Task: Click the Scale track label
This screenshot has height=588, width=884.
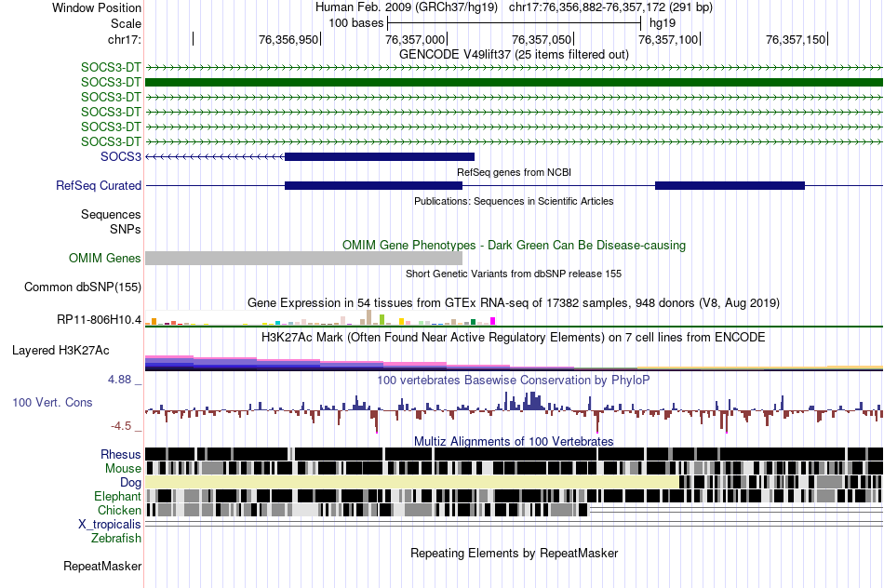Action: point(126,23)
